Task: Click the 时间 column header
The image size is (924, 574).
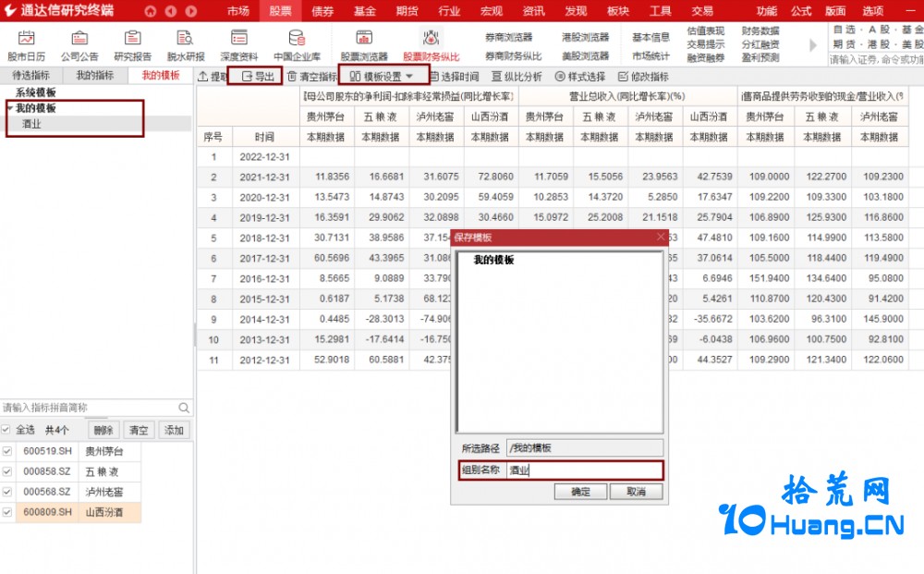Action: 265,138
